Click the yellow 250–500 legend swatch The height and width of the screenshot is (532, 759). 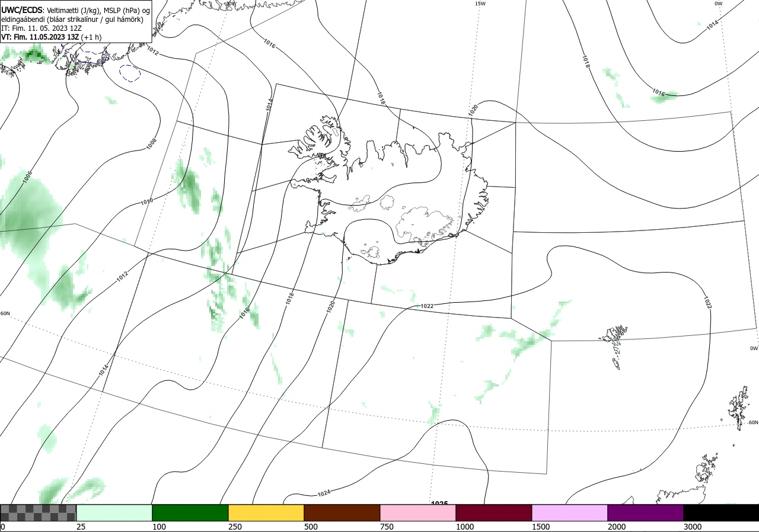266,512
